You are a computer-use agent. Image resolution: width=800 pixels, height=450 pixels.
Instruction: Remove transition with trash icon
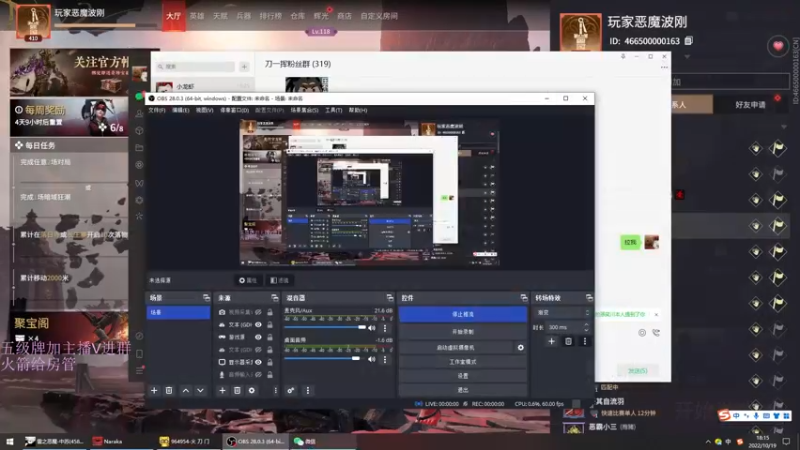tap(568, 341)
